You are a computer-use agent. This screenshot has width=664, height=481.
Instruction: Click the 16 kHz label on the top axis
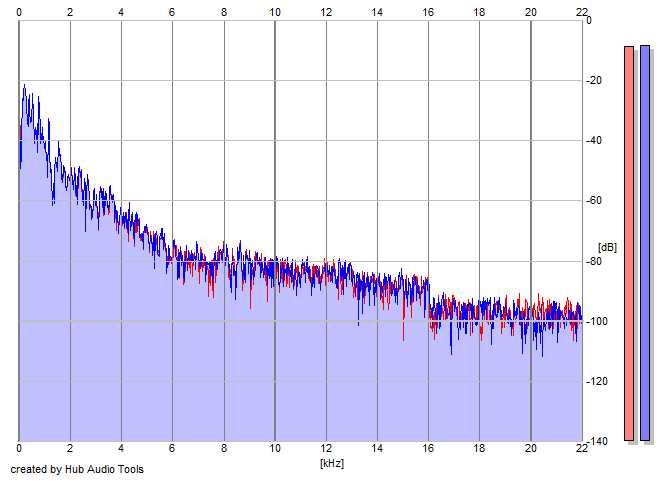(428, 13)
